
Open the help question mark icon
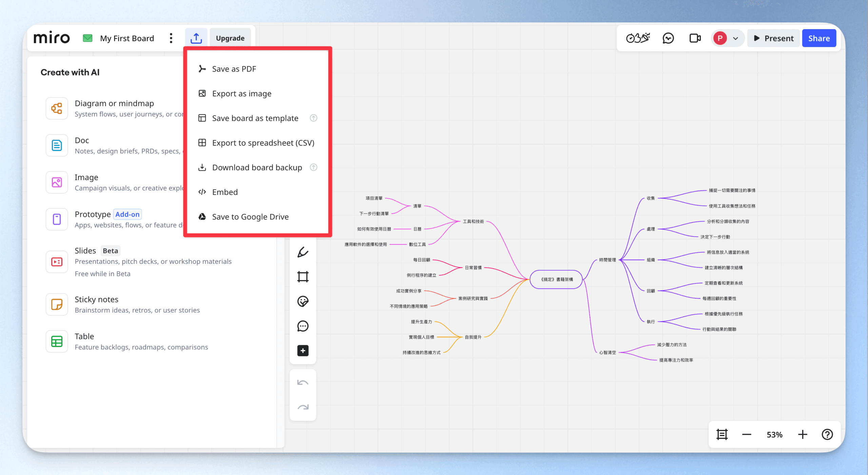tap(827, 434)
